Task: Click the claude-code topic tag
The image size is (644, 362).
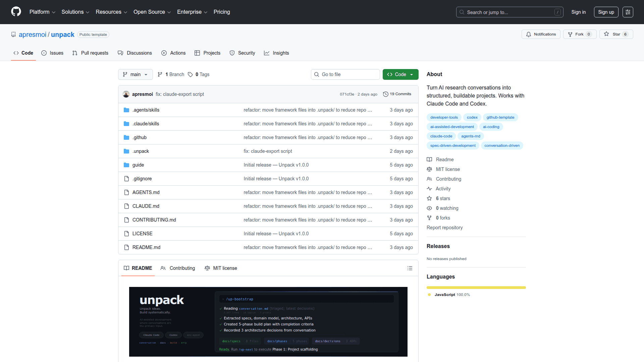Action: pos(441,136)
